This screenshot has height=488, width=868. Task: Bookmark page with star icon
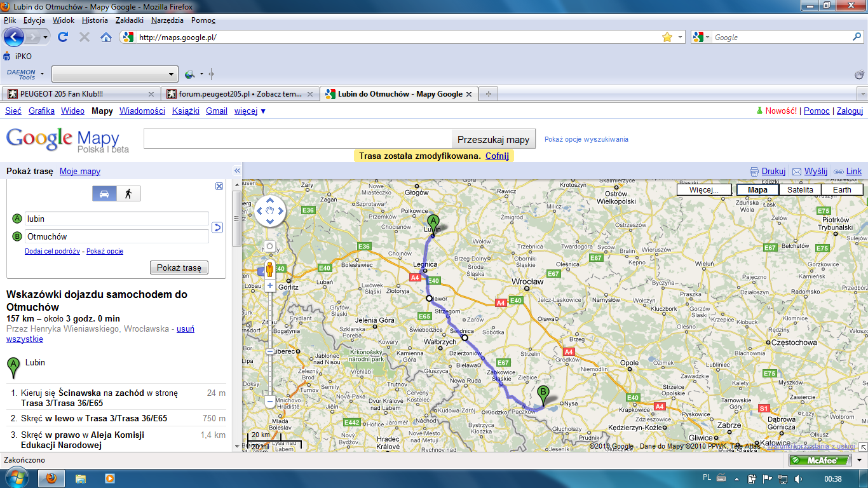tap(667, 37)
